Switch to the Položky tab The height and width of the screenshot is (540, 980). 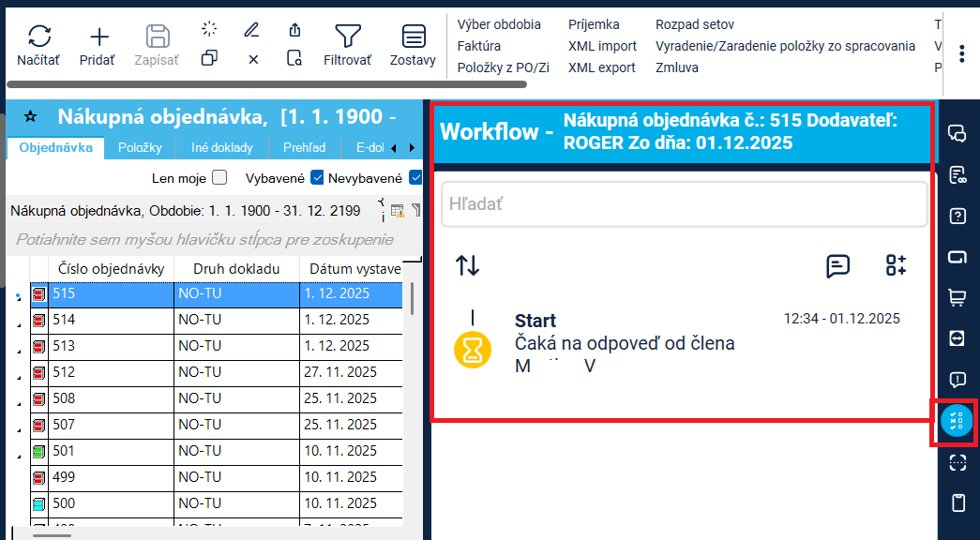click(141, 148)
